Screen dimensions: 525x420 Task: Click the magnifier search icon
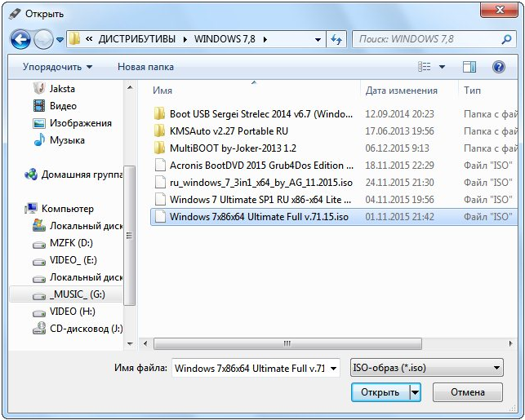pos(506,39)
